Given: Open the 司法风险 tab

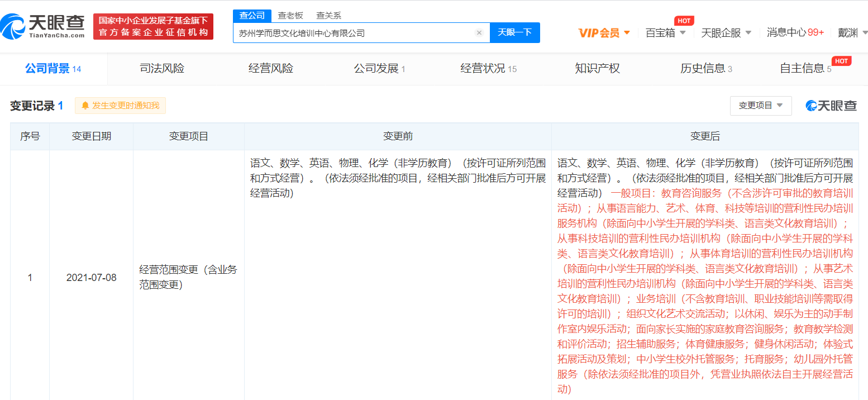Looking at the screenshot, I should coord(162,69).
